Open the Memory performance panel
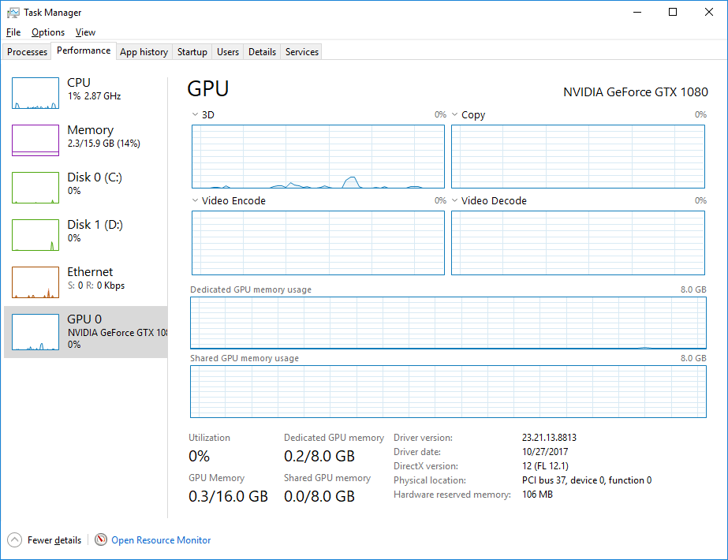The width and height of the screenshot is (728, 560). (87, 138)
